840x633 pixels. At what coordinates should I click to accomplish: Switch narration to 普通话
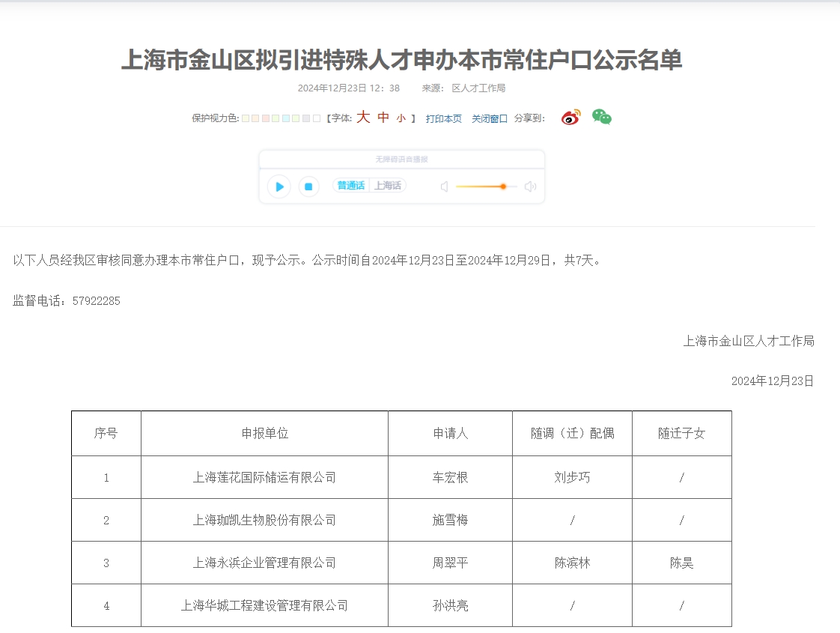point(350,186)
